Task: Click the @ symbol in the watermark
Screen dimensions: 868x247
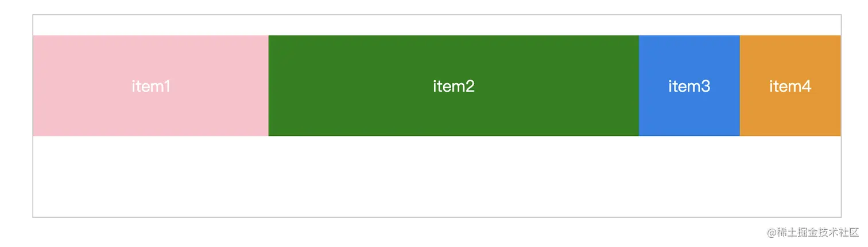Action: (x=772, y=232)
